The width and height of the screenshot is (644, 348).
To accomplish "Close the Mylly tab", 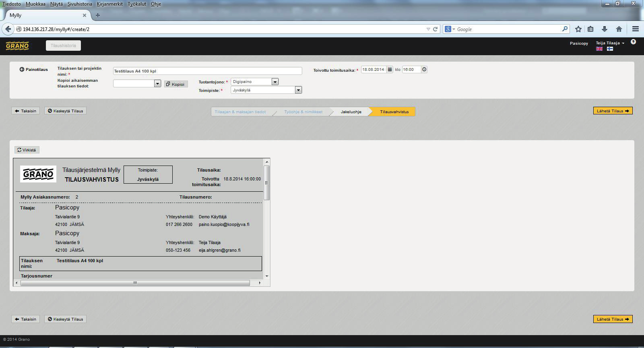I will pyautogui.click(x=84, y=15).
